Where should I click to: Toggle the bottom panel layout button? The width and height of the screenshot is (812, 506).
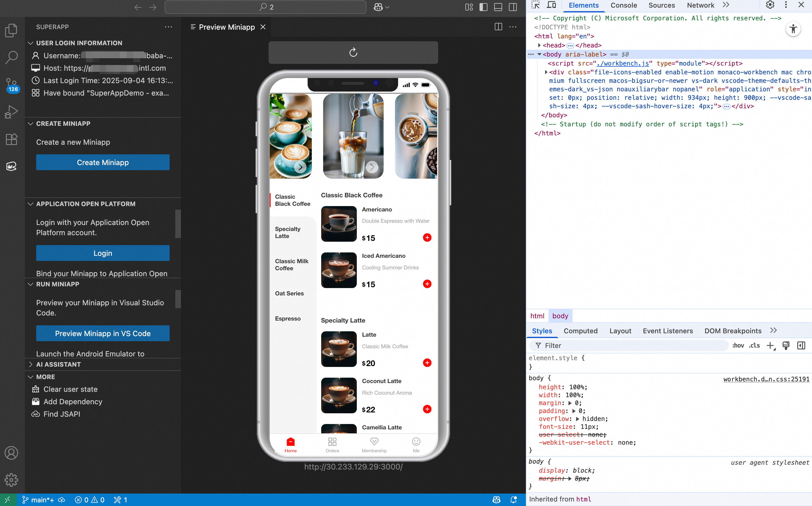[498, 7]
